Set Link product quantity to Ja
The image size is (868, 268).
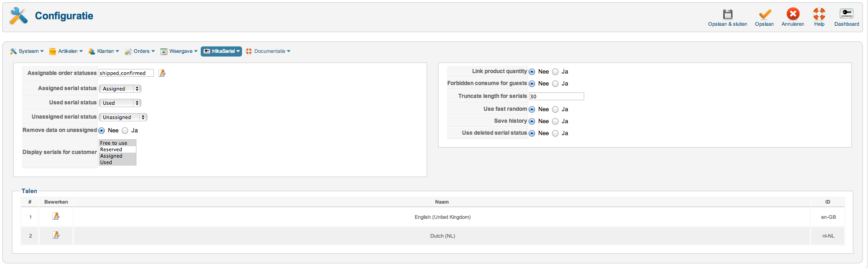555,72
